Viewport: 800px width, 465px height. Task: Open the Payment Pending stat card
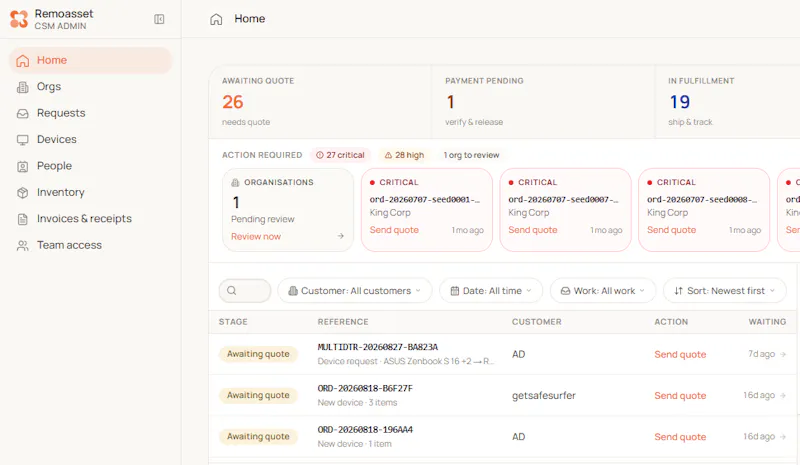pyautogui.click(x=543, y=102)
